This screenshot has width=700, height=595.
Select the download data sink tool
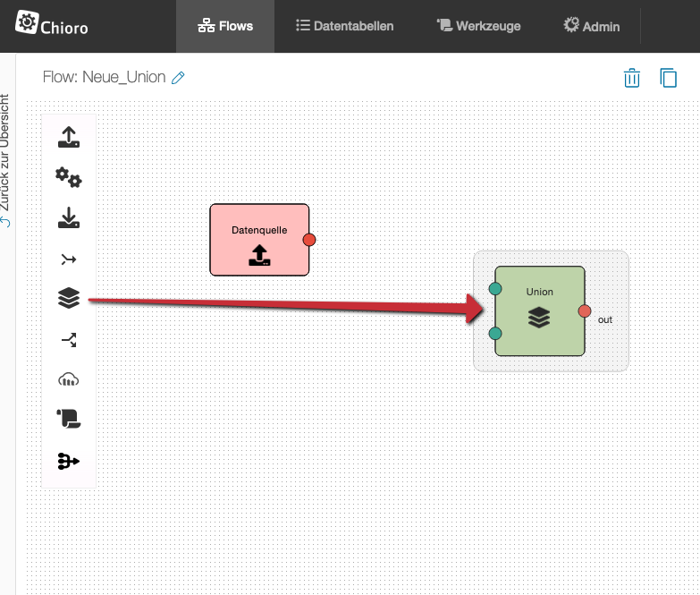(69, 218)
